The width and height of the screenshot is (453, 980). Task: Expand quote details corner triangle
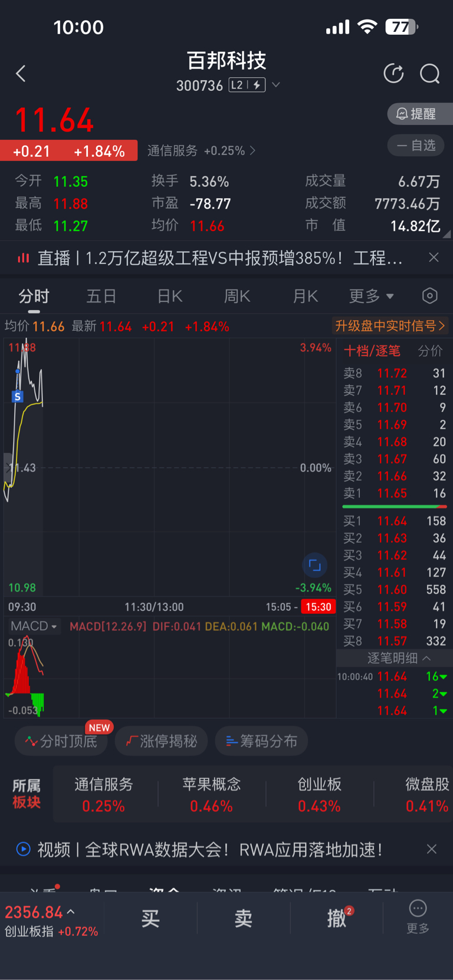(447, 234)
